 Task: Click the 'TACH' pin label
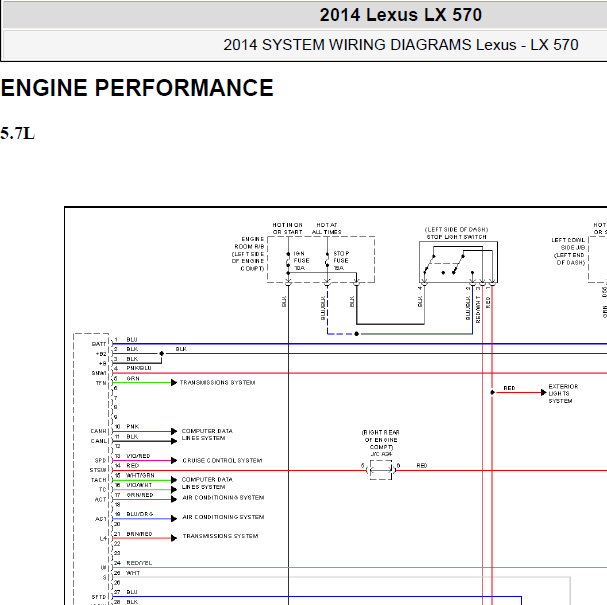(x=98, y=480)
